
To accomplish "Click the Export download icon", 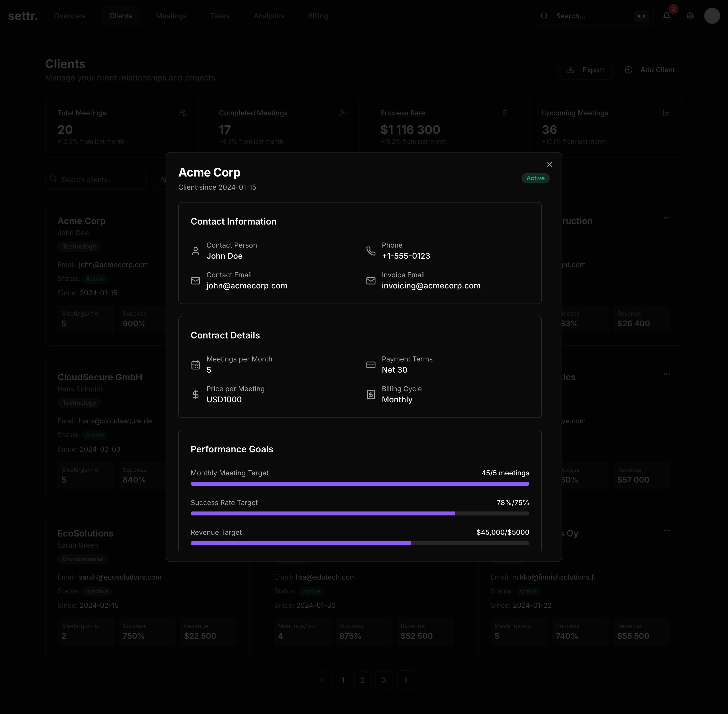I will (x=571, y=70).
